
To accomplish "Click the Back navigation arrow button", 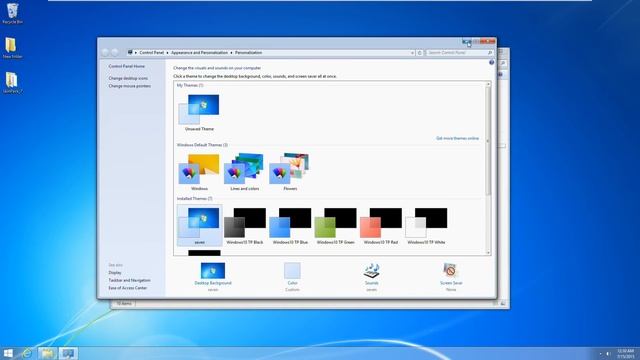I will coord(105,53).
